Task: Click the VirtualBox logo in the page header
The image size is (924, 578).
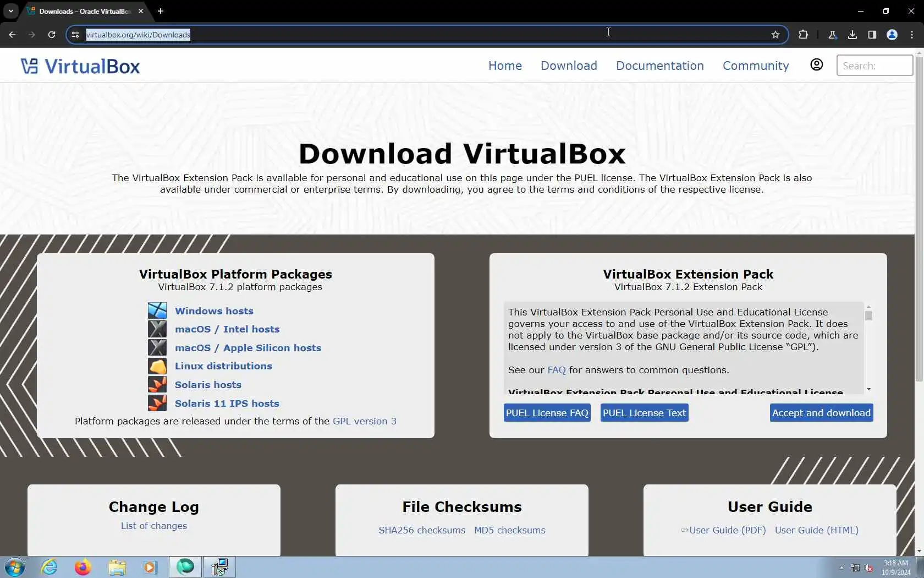Action: (80, 66)
